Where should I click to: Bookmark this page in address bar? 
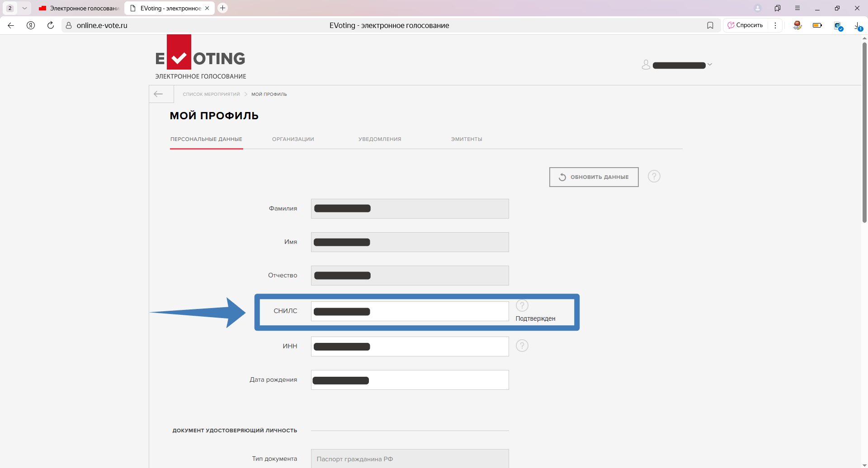coord(710,25)
